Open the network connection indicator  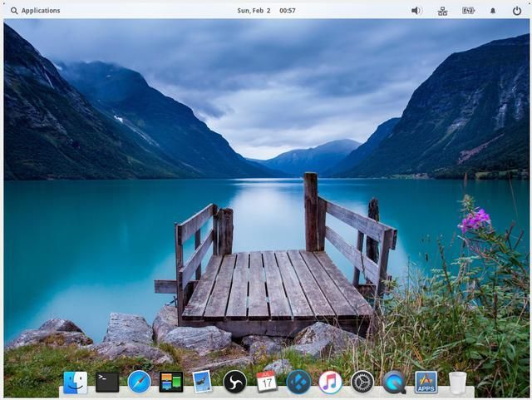[x=442, y=11]
